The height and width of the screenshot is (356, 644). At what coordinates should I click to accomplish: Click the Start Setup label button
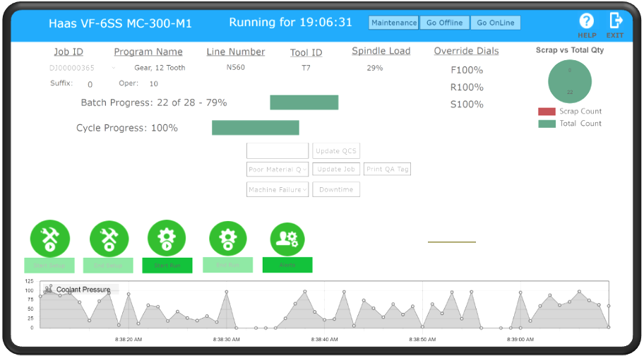[49, 266]
